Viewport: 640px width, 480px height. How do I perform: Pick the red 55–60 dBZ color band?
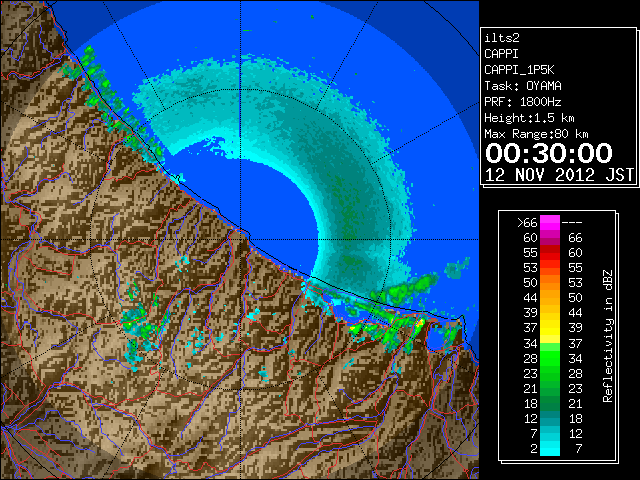[550, 253]
